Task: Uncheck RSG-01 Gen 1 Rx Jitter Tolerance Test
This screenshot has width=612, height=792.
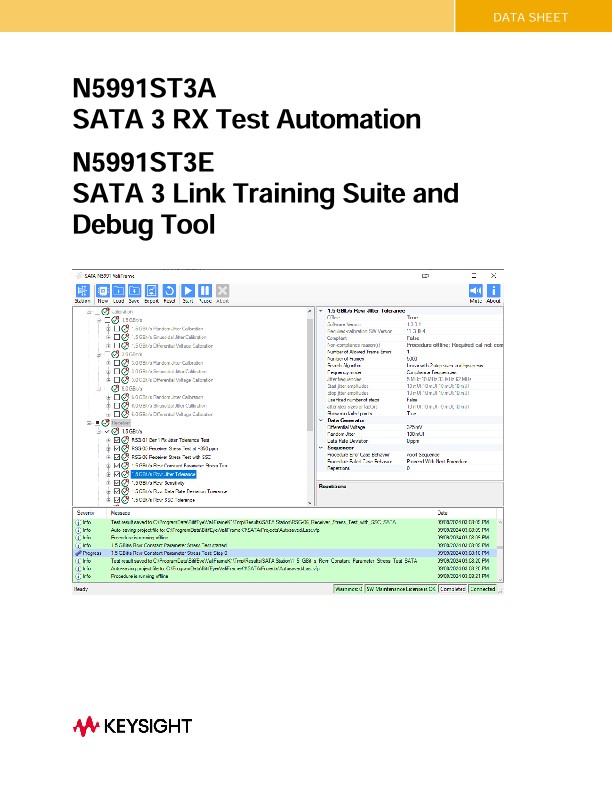Action: 117,440
